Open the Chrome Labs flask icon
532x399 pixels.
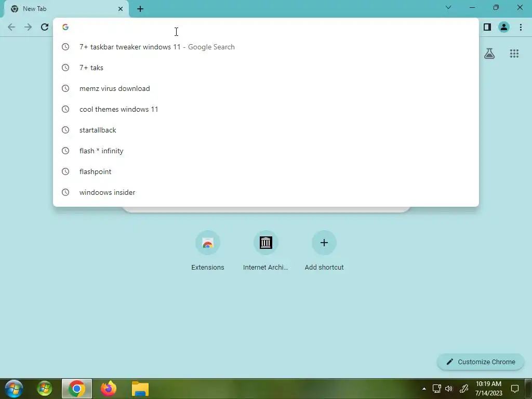click(x=489, y=54)
